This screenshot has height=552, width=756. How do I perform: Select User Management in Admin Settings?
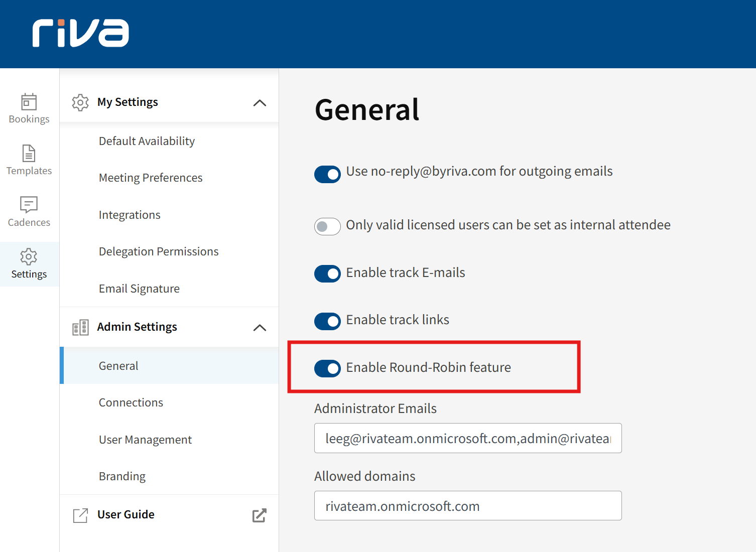point(145,440)
